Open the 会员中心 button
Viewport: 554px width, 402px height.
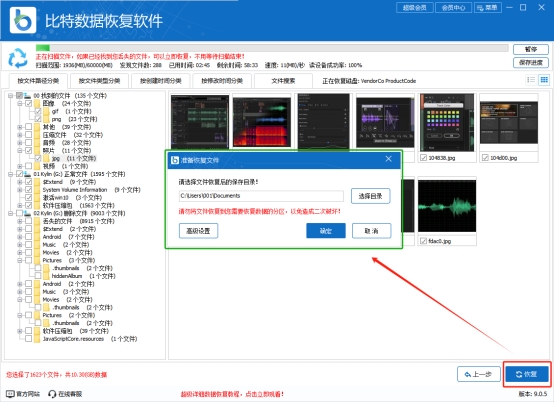(454, 7)
